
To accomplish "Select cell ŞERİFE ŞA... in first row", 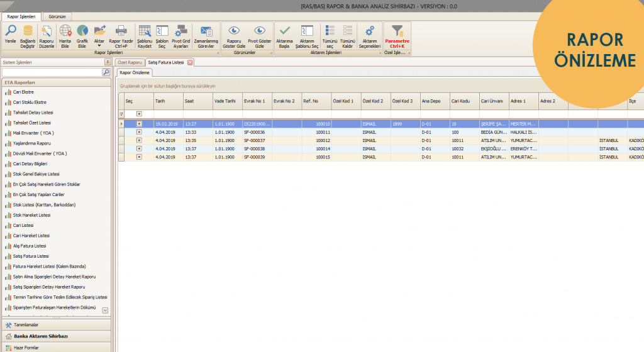I will (494, 124).
